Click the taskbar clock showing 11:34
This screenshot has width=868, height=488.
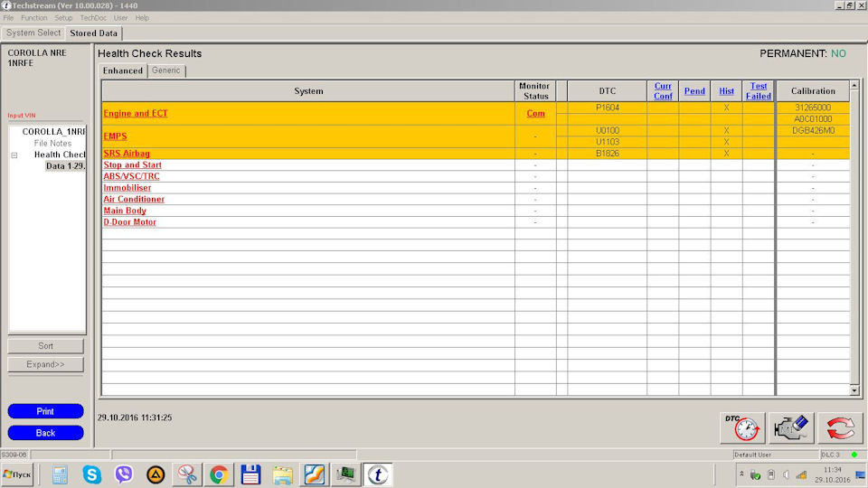tap(832, 474)
